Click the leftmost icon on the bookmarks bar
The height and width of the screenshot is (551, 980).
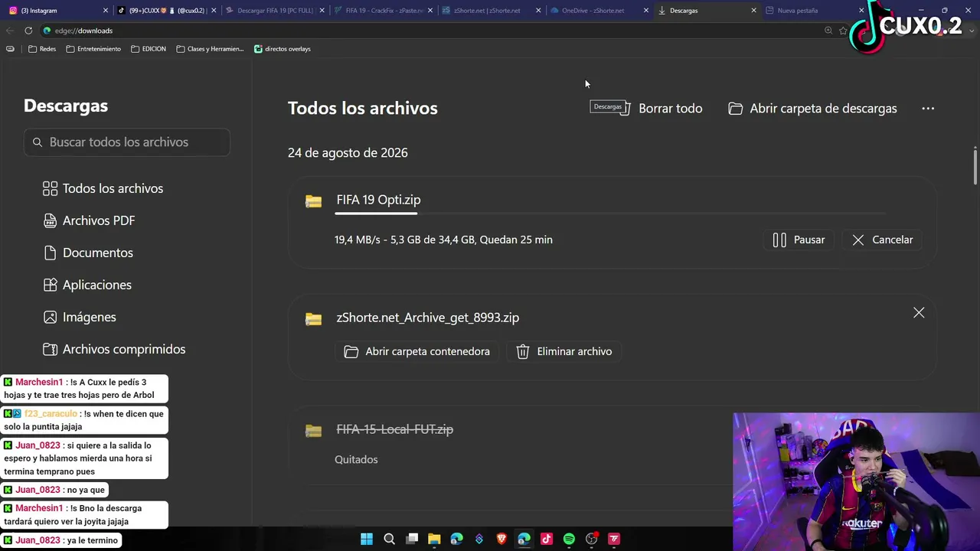(10, 49)
